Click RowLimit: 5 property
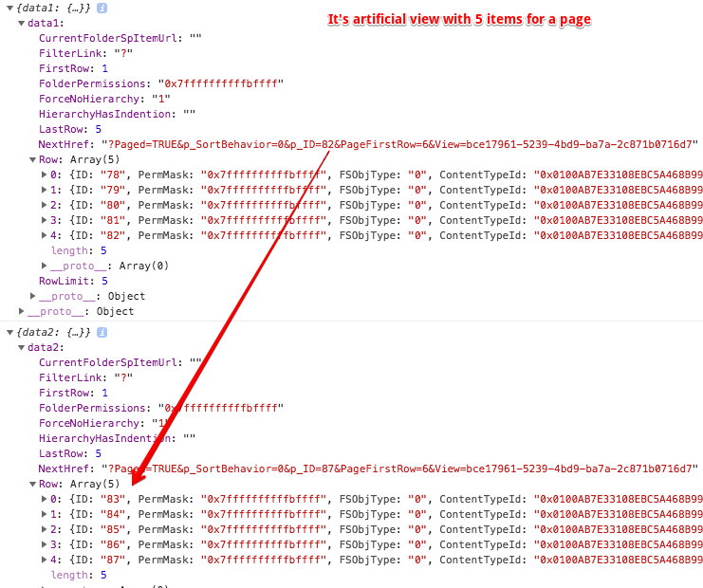703x588 pixels. (x=73, y=281)
